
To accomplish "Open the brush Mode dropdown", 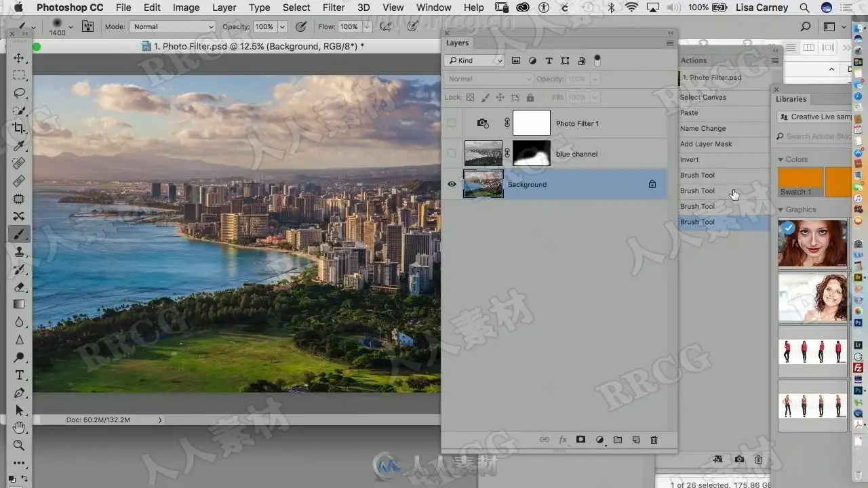I will (x=172, y=27).
